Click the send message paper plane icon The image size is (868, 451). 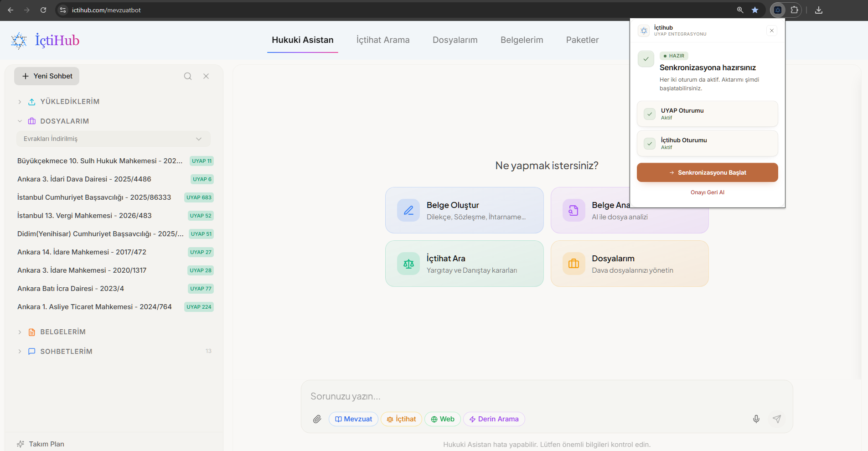pyautogui.click(x=777, y=419)
